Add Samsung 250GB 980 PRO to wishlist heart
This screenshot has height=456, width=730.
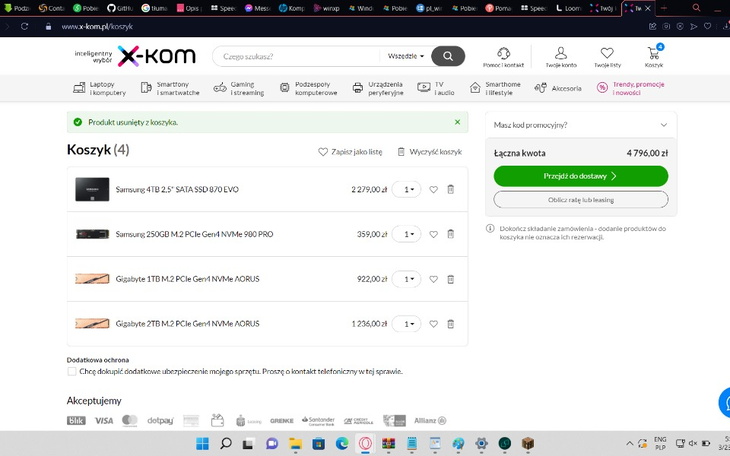point(433,234)
